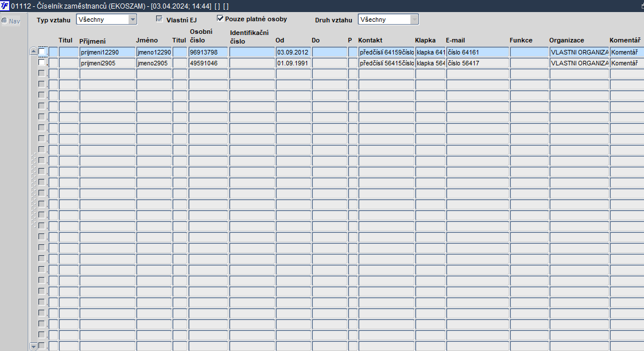Click Organizace cell in prijmeni2905 row
The width and height of the screenshot is (644, 351).
tap(579, 63)
